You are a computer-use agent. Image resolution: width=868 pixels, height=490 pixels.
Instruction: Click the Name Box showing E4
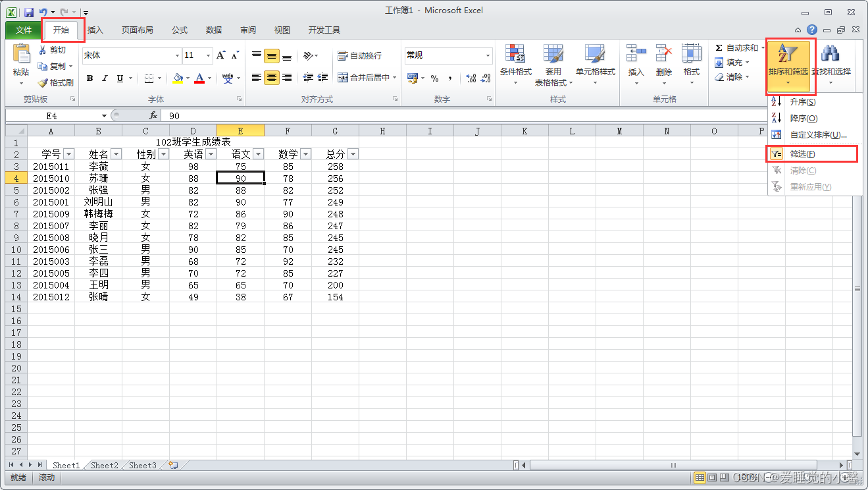(x=53, y=116)
